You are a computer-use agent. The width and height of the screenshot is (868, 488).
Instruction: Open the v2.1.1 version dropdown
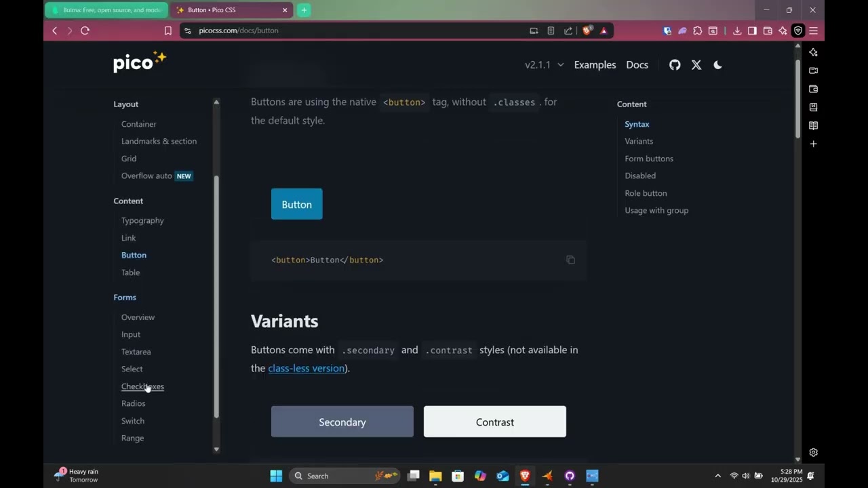[x=545, y=65]
